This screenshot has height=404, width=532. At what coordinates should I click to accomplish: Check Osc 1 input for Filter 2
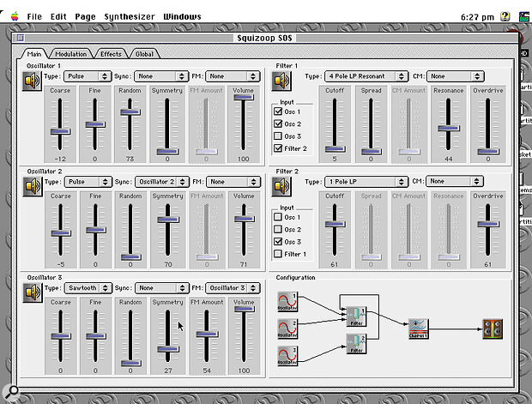pyautogui.click(x=278, y=217)
